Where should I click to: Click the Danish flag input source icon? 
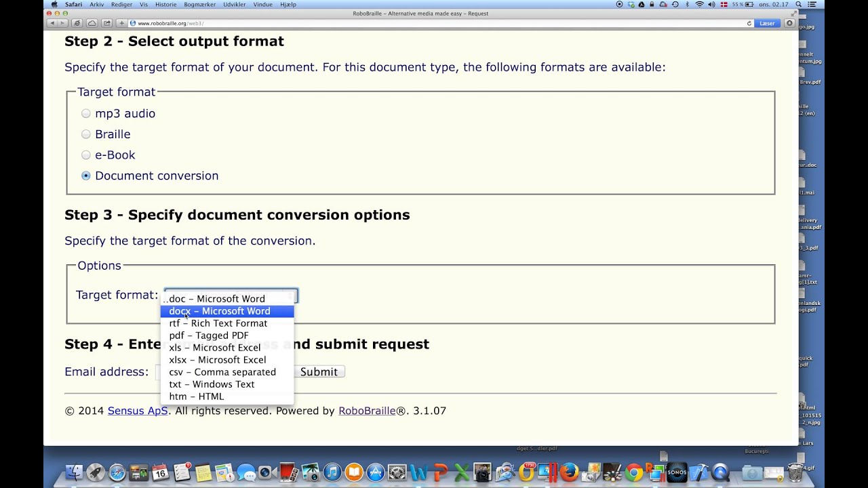723,4
